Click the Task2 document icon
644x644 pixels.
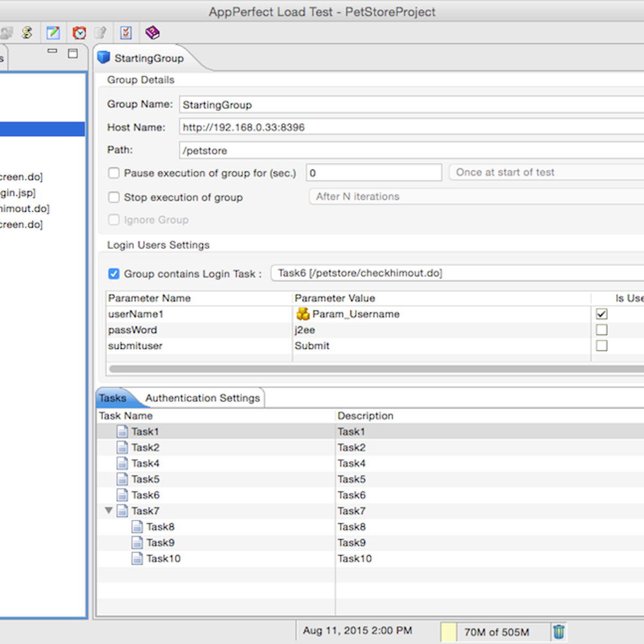pos(122,448)
